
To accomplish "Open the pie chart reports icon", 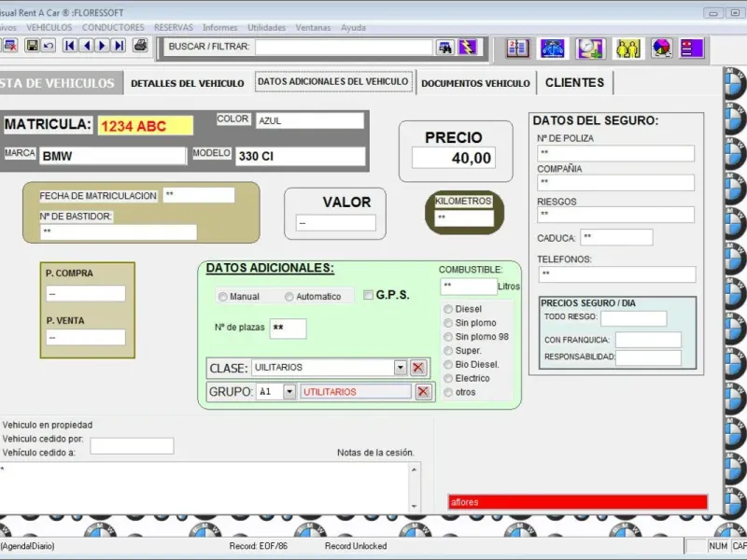I will tap(662, 49).
